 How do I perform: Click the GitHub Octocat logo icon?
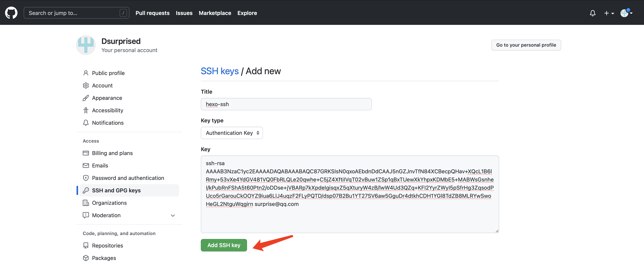[x=11, y=13]
